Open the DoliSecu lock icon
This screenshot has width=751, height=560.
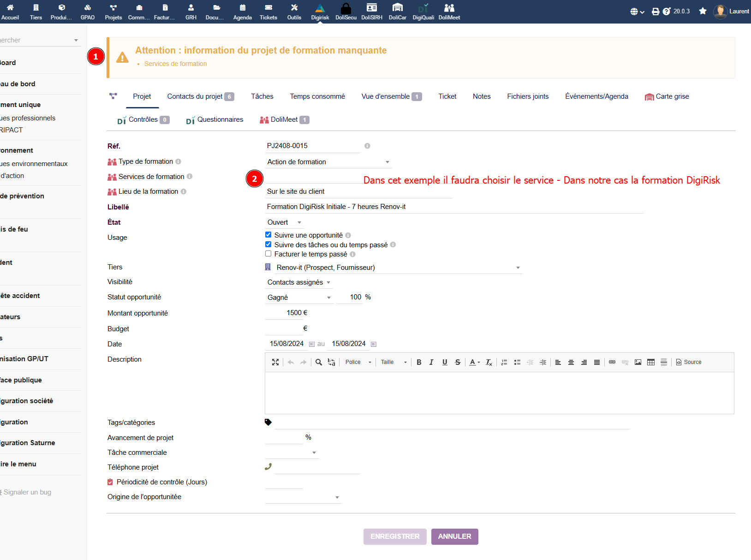(346, 8)
